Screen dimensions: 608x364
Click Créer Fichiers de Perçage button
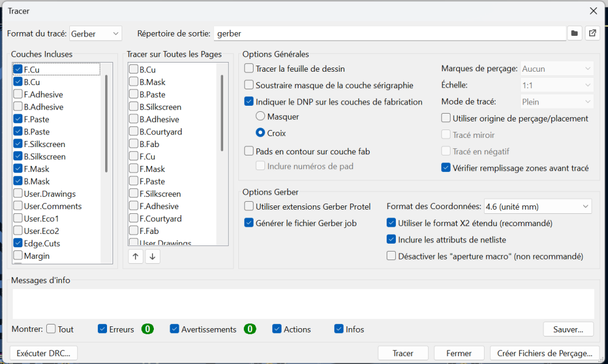(544, 353)
